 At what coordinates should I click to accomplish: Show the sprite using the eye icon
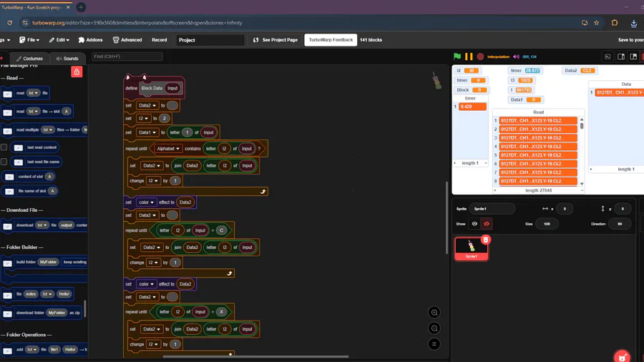pos(474,224)
